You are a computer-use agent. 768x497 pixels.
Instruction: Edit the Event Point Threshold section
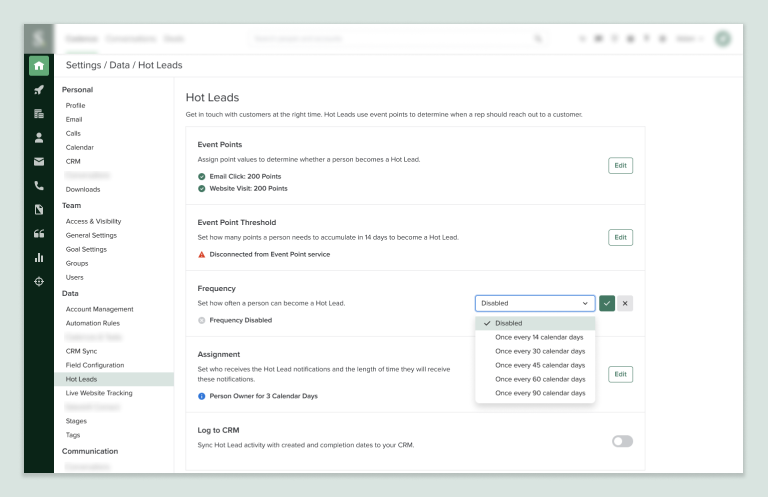[x=621, y=237]
